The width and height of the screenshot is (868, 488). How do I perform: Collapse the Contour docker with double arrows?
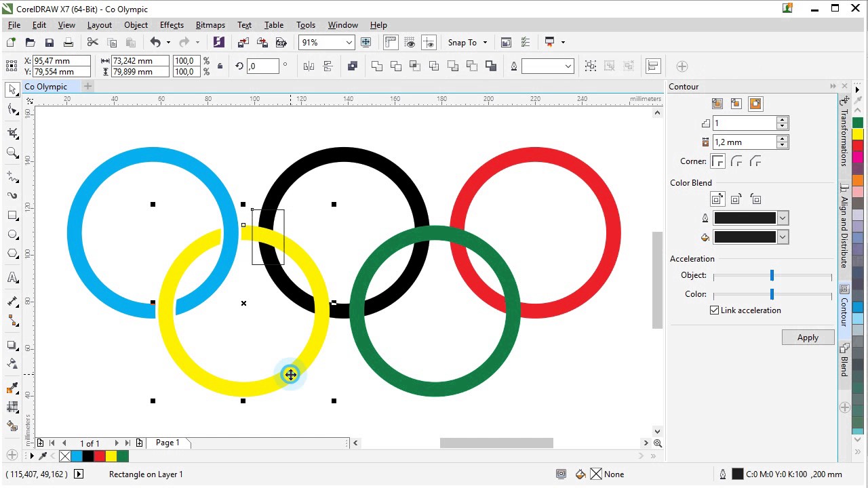(x=833, y=86)
